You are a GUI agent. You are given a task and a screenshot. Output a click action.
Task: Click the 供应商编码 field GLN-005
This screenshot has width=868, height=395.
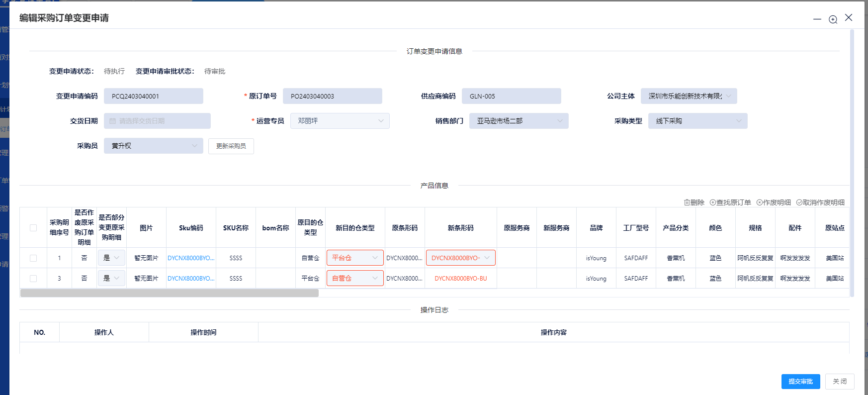[511, 96]
